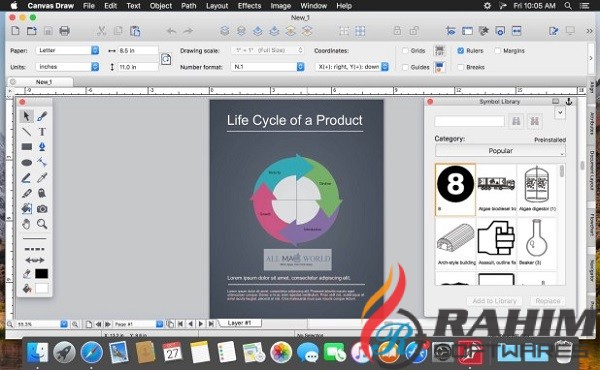Image resolution: width=600 pixels, height=370 pixels.
Task: Open the Drawing scale dropdown
Action: pos(267,50)
